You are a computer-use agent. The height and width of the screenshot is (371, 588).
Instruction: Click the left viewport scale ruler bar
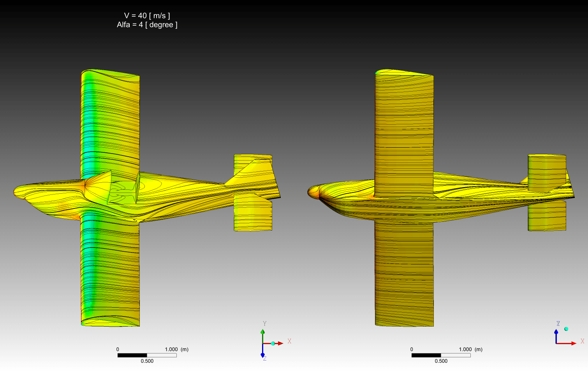coord(147,355)
